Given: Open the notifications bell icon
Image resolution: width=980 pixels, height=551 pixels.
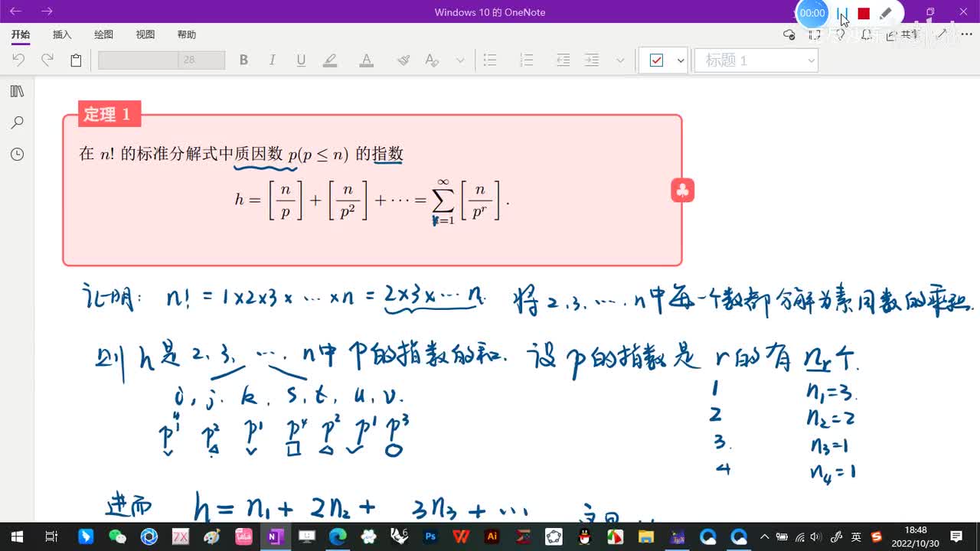Looking at the screenshot, I should click(867, 34).
